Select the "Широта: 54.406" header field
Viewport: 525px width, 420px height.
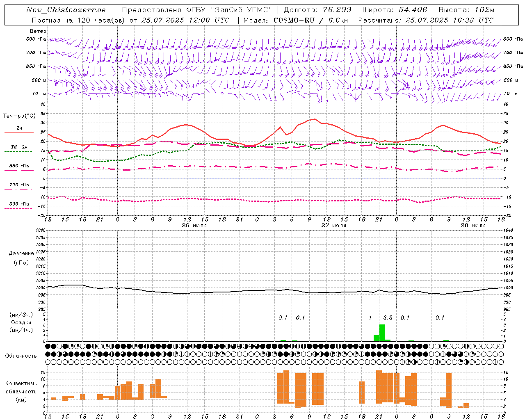point(395,10)
